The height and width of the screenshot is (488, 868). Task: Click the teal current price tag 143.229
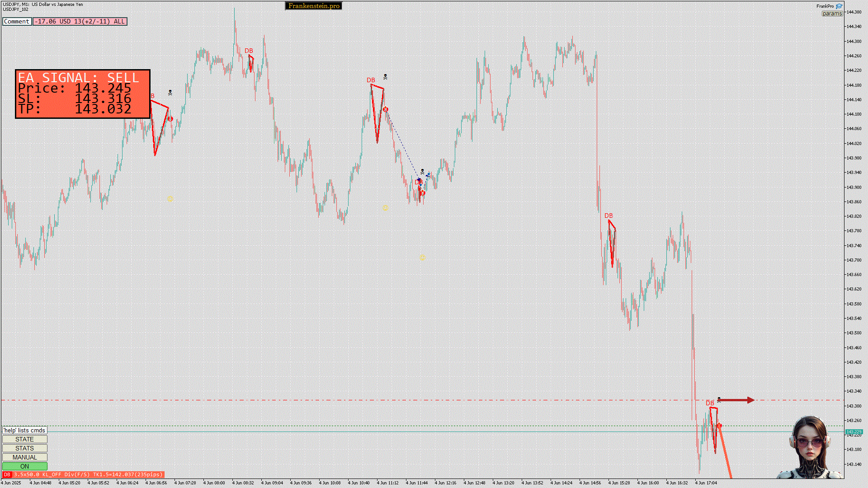854,432
